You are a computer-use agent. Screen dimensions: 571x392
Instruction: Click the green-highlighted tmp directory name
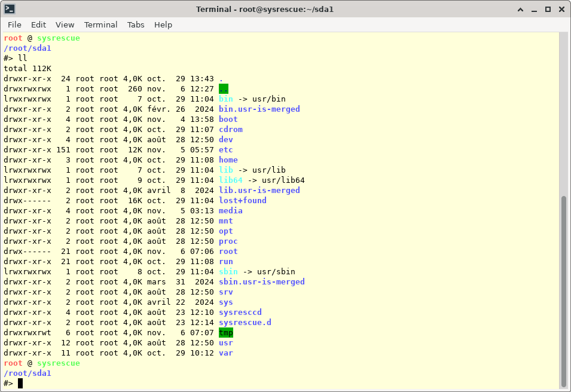click(x=226, y=333)
